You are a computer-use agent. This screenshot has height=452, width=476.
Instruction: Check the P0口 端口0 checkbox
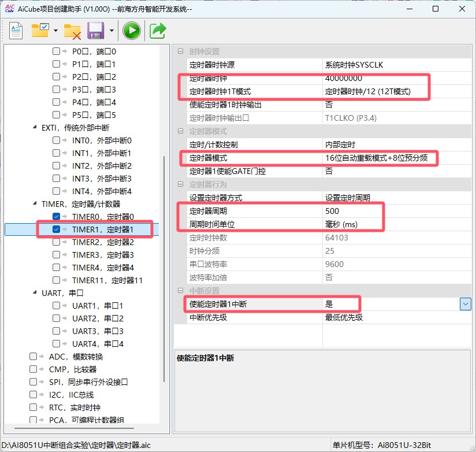[x=56, y=51]
